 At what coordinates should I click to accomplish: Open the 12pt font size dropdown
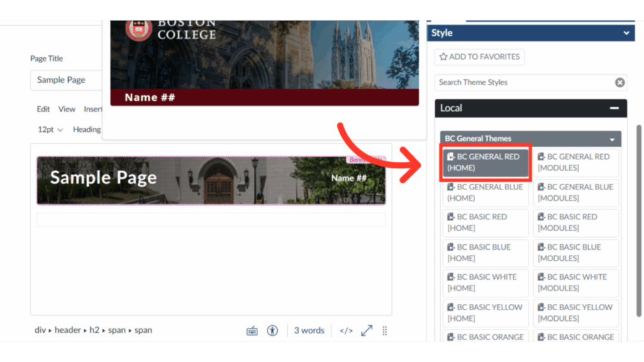click(50, 129)
